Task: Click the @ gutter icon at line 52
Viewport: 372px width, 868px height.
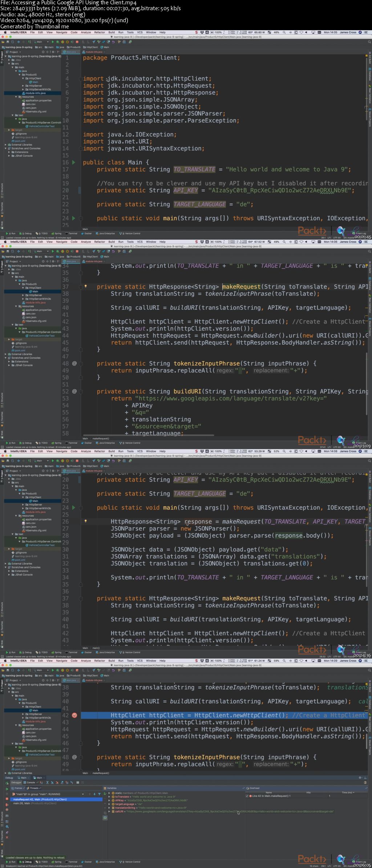Action: tap(74, 391)
